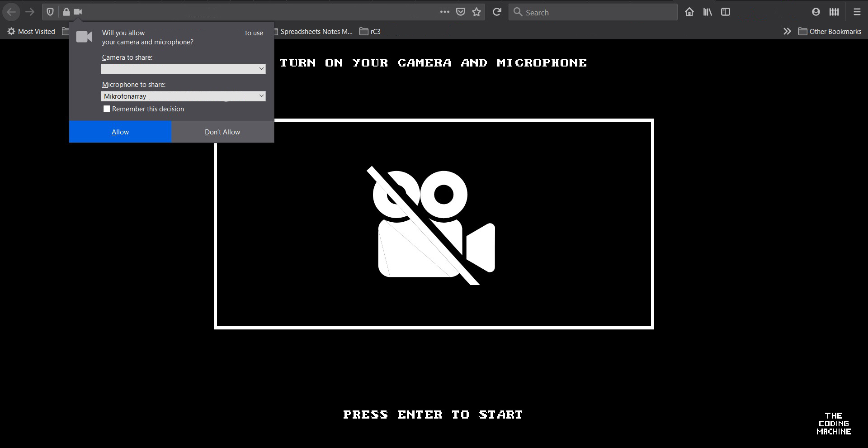Open the Library icon
Viewport: 868px width, 448px height.
(708, 12)
